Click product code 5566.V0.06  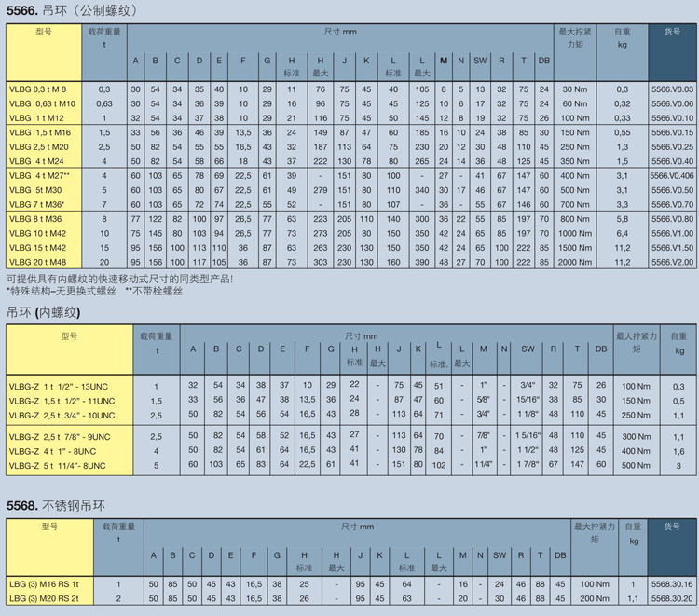pyautogui.click(x=671, y=103)
